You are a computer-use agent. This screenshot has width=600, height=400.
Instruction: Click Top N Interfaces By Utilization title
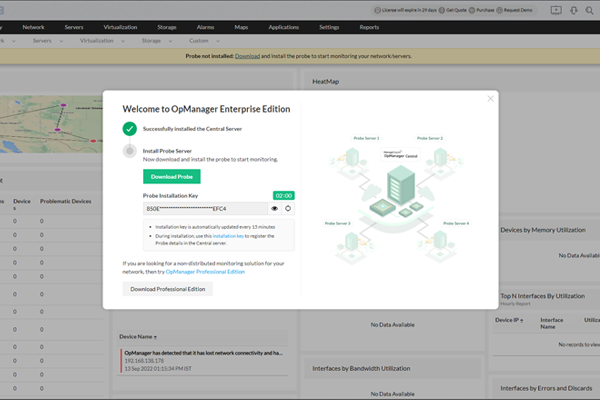coord(543,296)
